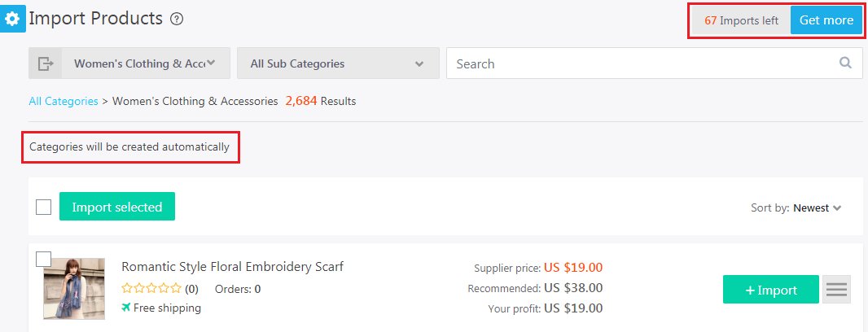Open the Romantic Style Floral Embroidery Scarf title
This screenshot has height=332, width=868.
point(233,267)
